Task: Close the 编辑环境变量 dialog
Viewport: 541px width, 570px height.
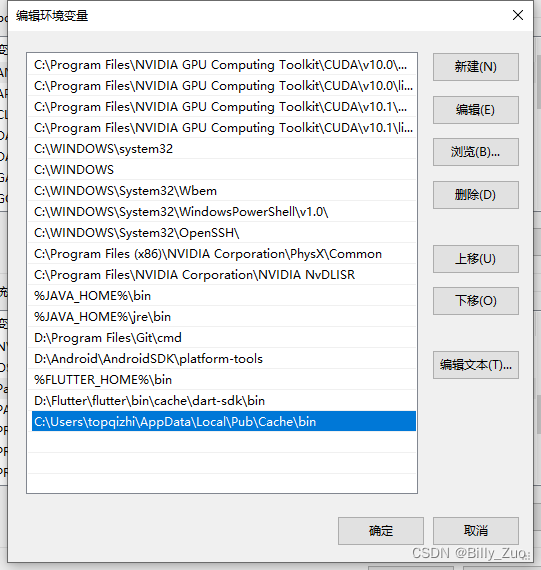Action: click(518, 15)
